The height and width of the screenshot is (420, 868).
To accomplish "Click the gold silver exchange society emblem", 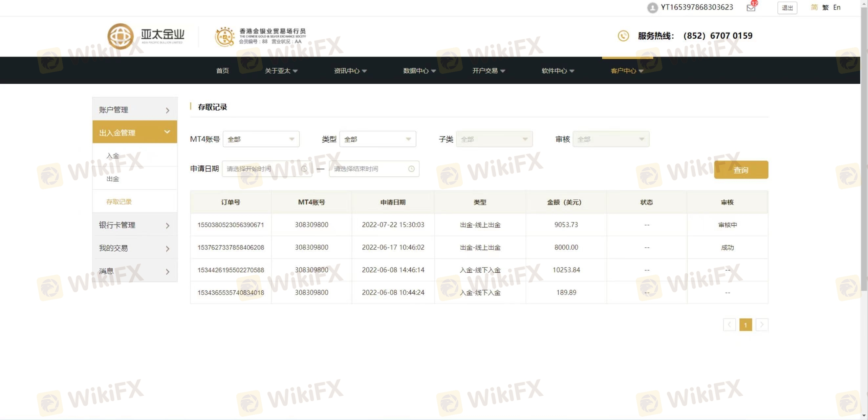I will point(225,36).
